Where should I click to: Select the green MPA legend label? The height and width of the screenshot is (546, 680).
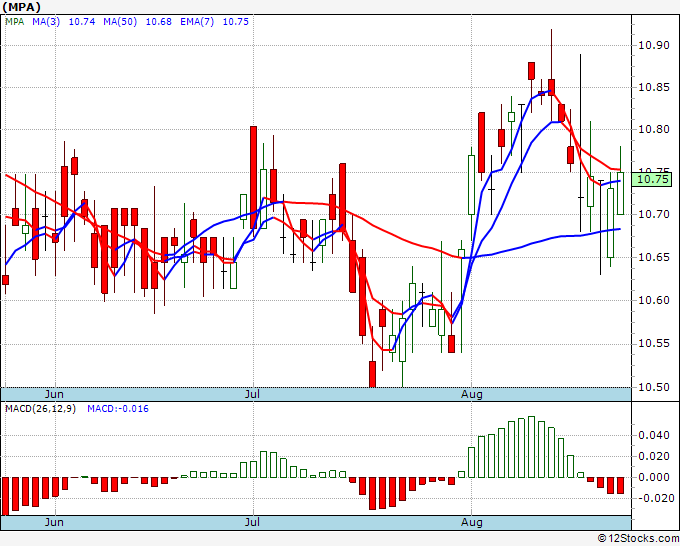point(15,22)
